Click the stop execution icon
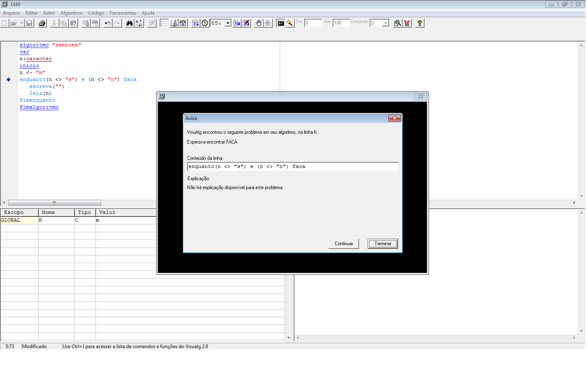Image resolution: width=588 pixels, height=366 pixels. [x=246, y=23]
